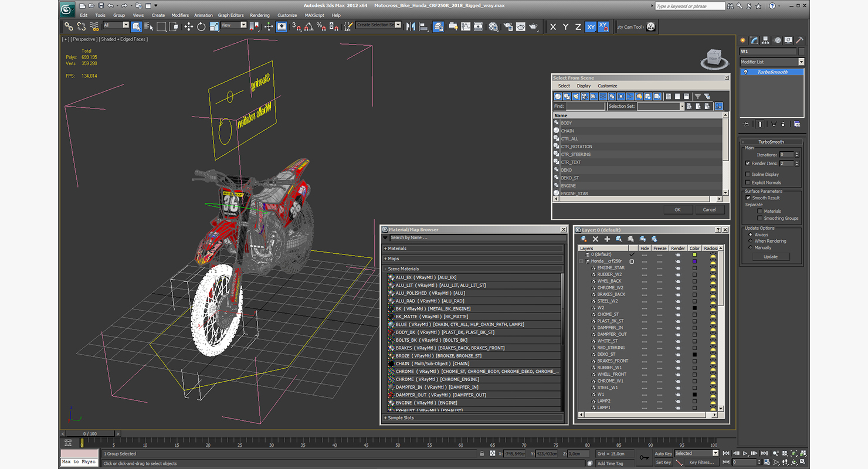
Task: Toggle the Smooth Result checkbox
Action: [x=748, y=198]
